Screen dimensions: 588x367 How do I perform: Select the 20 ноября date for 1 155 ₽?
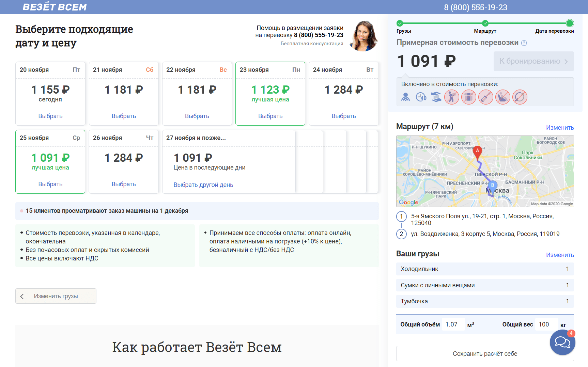pyautogui.click(x=50, y=116)
